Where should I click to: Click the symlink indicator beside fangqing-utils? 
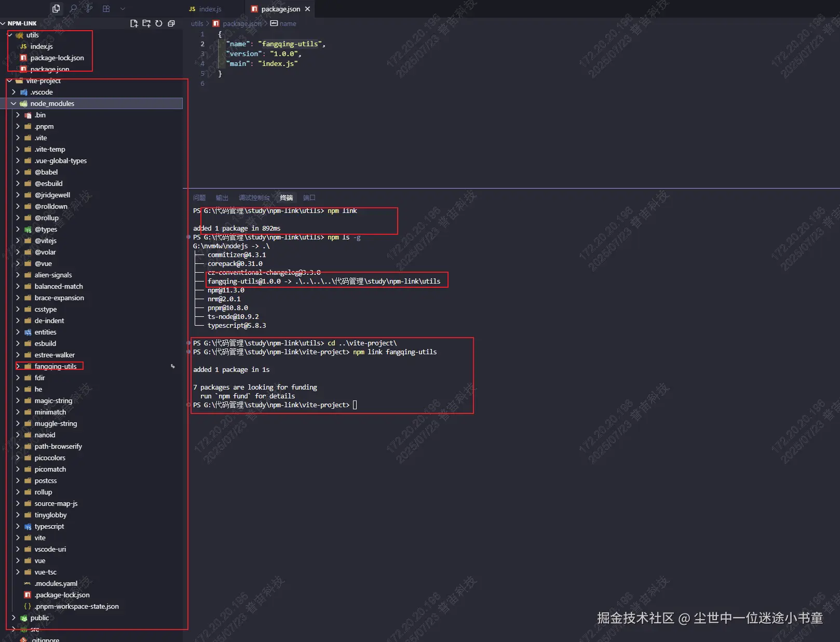(x=173, y=366)
